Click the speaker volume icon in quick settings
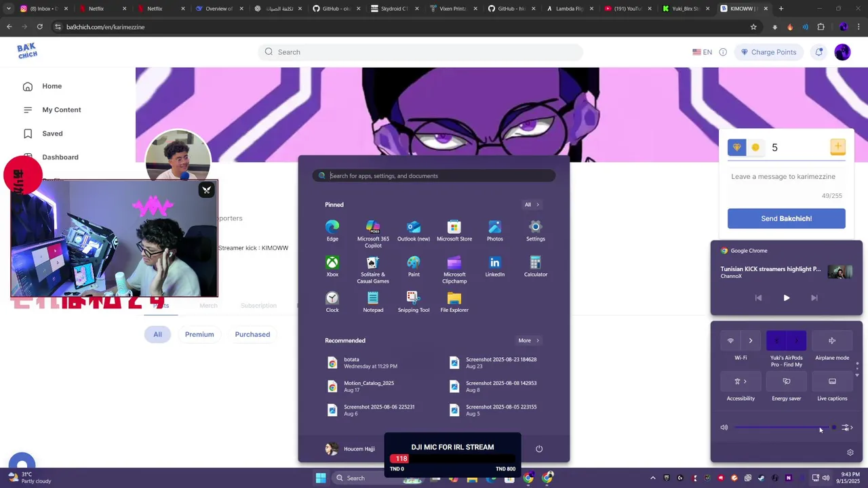Screen dimensions: 868x488 pos(724,428)
